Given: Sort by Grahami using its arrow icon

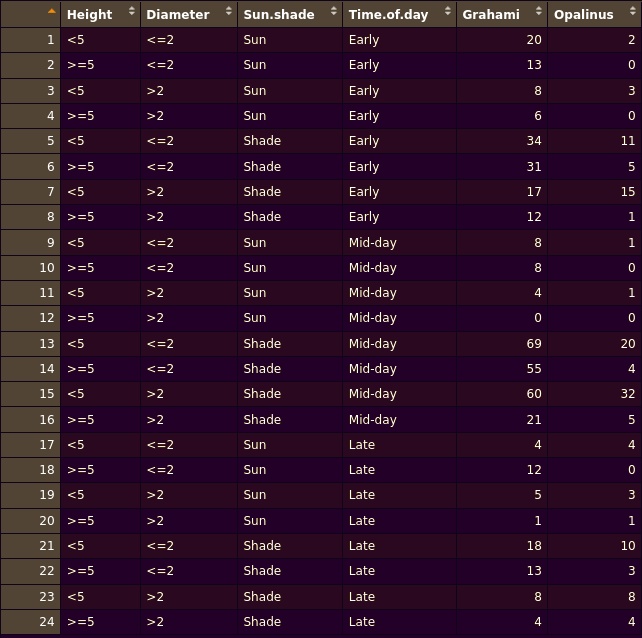Looking at the screenshot, I should pos(539,11).
